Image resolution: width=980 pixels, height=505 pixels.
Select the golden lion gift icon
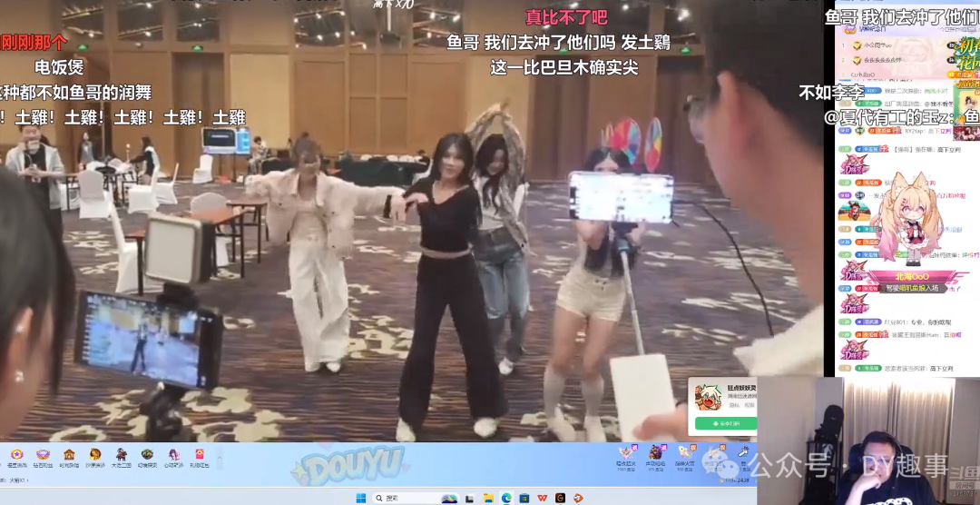(95, 455)
